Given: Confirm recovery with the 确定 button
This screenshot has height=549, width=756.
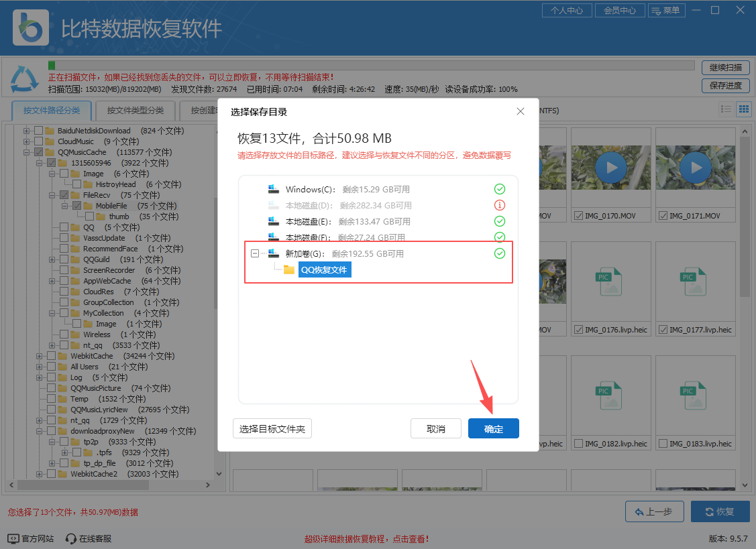Looking at the screenshot, I should (x=493, y=428).
